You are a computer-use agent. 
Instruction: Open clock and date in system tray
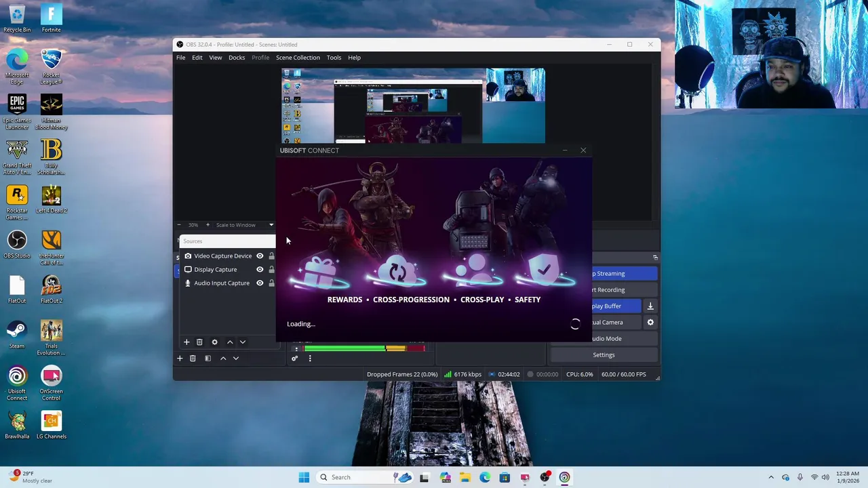(848, 477)
